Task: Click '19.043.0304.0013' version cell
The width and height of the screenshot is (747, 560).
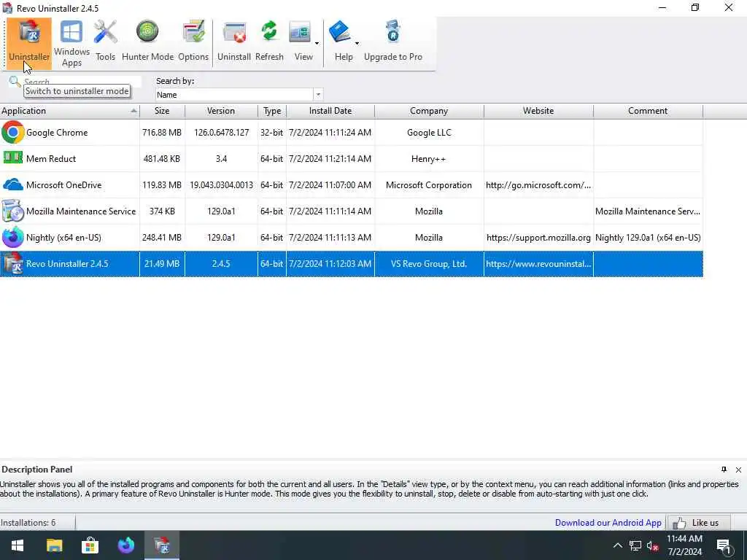Action: tap(221, 184)
